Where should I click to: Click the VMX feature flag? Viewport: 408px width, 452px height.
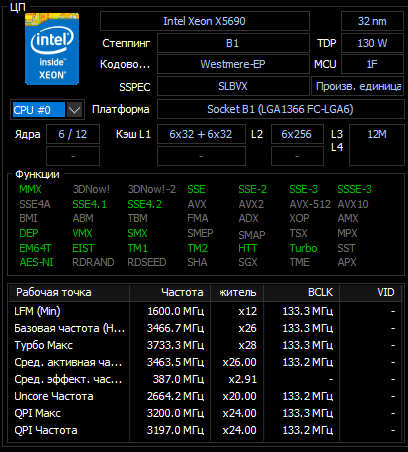(82, 233)
